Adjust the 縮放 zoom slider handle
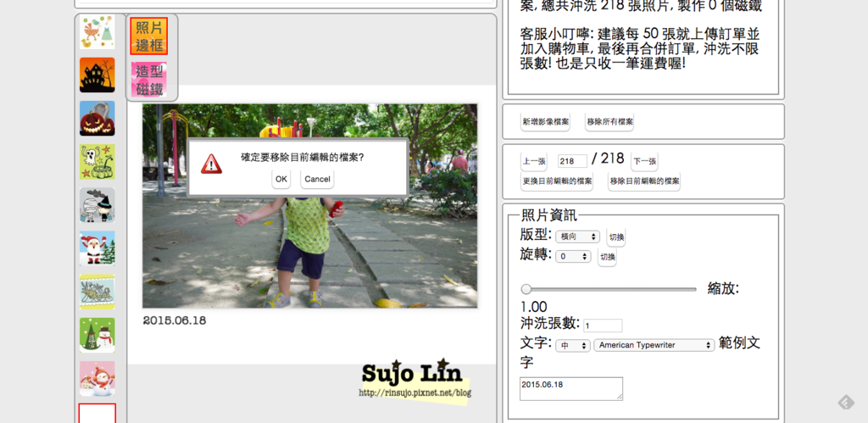 click(526, 289)
